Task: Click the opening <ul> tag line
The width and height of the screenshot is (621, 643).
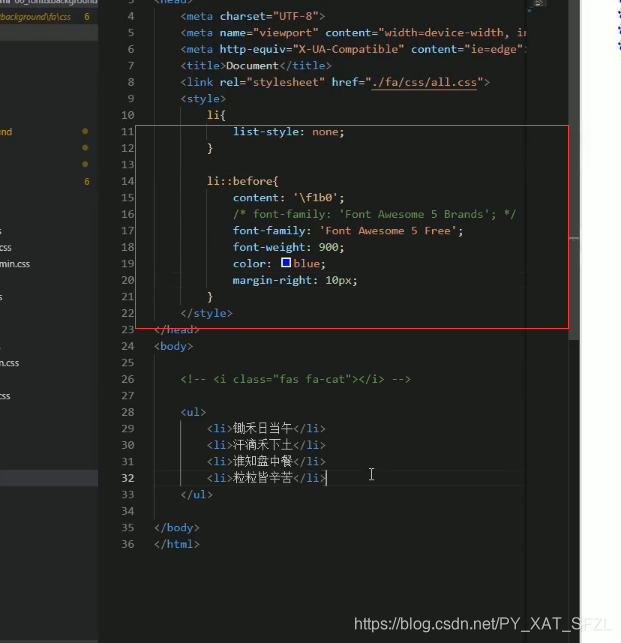Action: [x=193, y=412]
